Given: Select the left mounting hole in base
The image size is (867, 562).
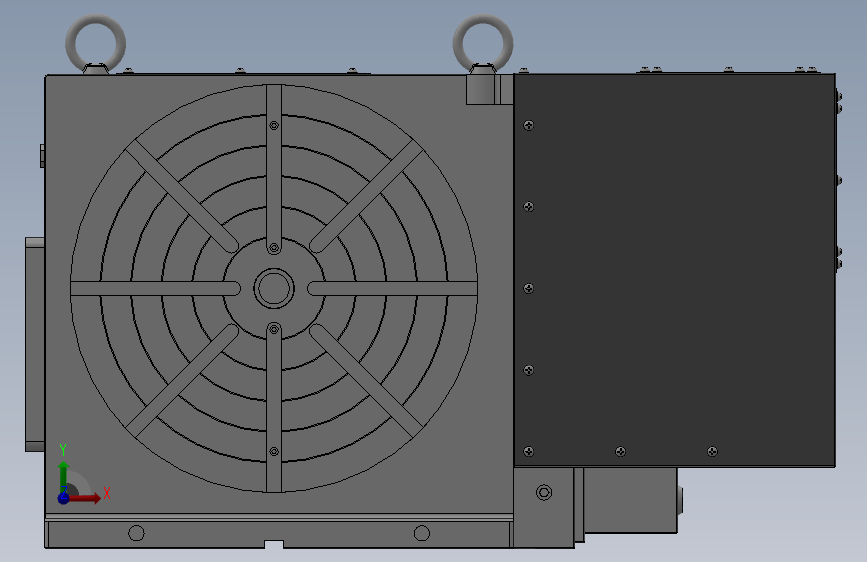Looking at the screenshot, I should [136, 533].
